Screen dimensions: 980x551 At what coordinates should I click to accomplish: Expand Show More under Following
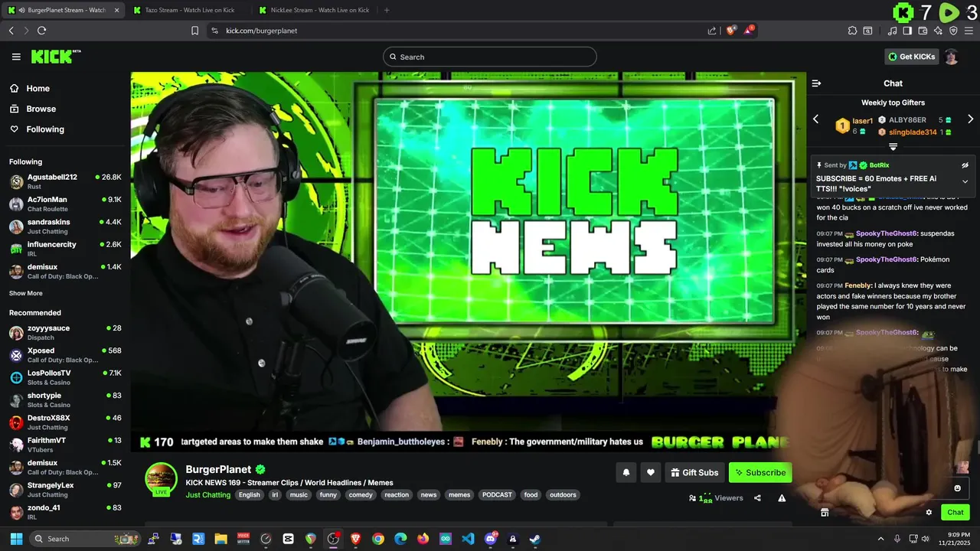[x=26, y=293]
